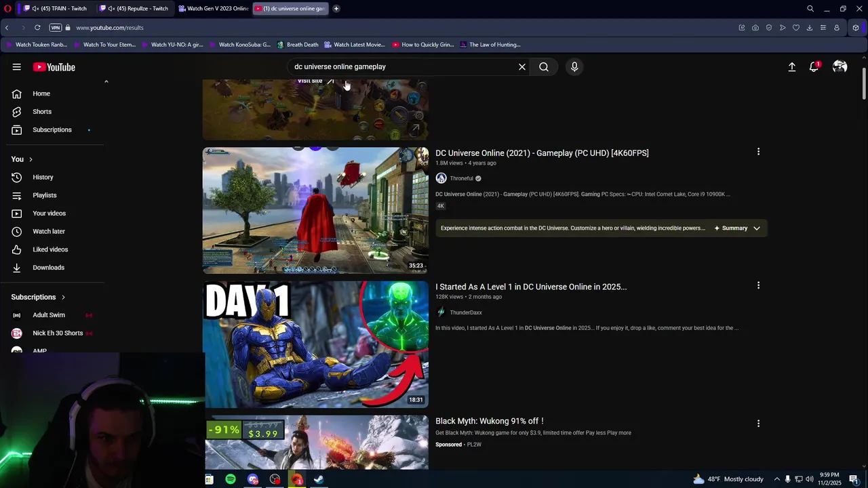The height and width of the screenshot is (488, 868).
Task: Switch to the Repullze - Twitch tab
Action: click(134, 9)
